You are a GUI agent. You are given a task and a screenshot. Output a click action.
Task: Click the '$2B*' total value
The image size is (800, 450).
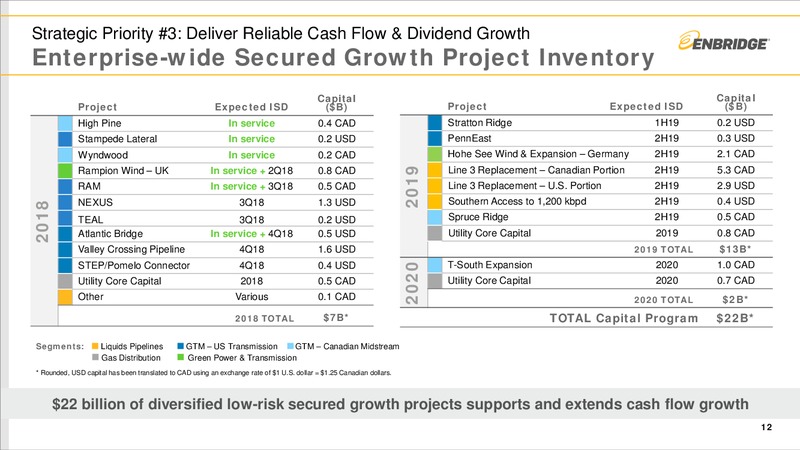[x=735, y=300]
